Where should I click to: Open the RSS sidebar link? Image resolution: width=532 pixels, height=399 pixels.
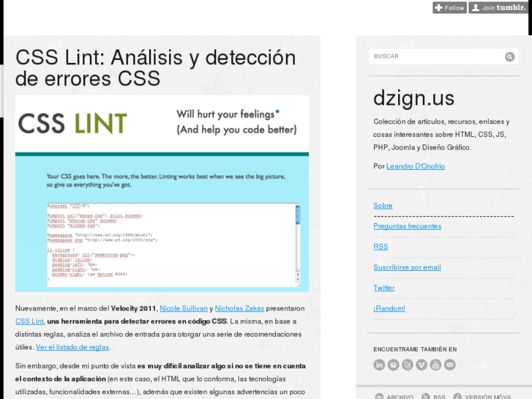point(381,247)
